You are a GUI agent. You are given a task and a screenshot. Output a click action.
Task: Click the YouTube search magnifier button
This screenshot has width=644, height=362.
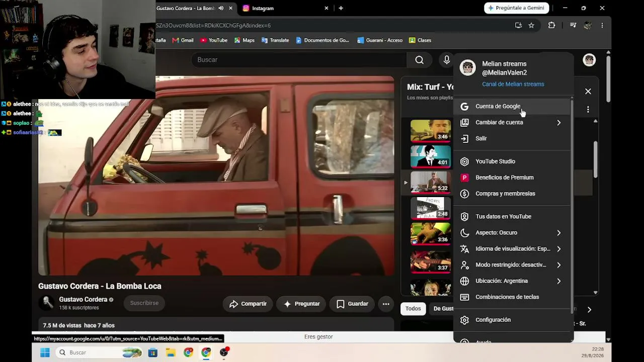(x=419, y=60)
